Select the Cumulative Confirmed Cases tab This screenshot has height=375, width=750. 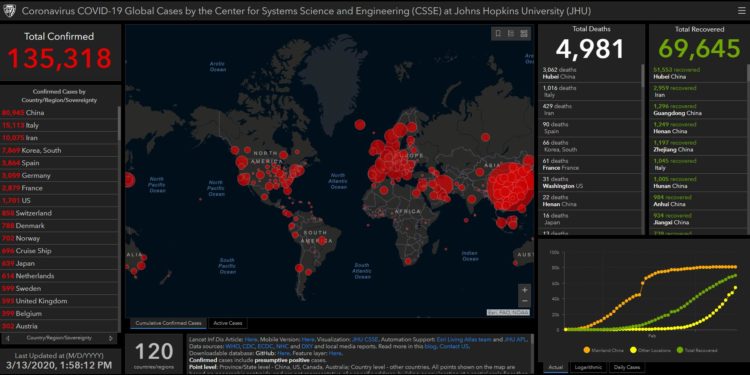click(x=168, y=323)
